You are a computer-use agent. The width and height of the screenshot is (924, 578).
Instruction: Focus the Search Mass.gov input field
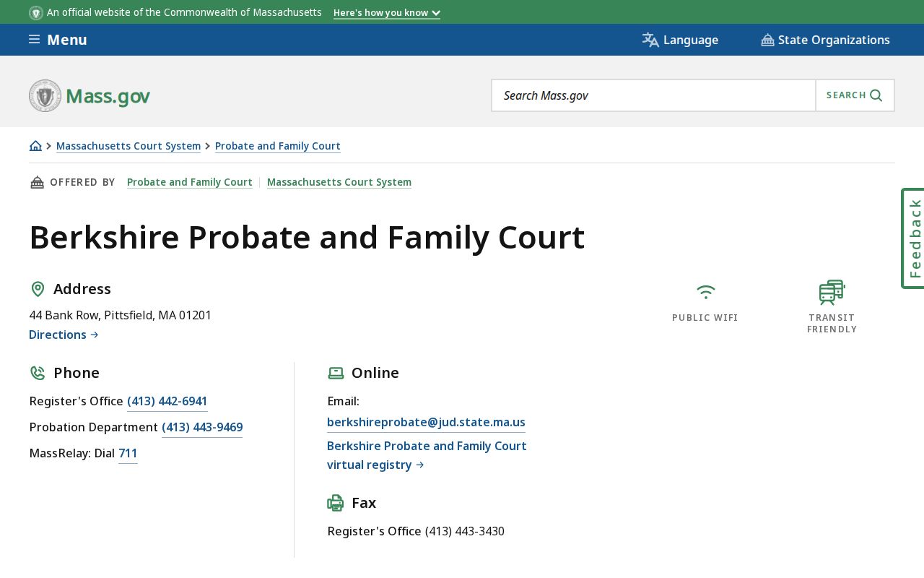653,95
